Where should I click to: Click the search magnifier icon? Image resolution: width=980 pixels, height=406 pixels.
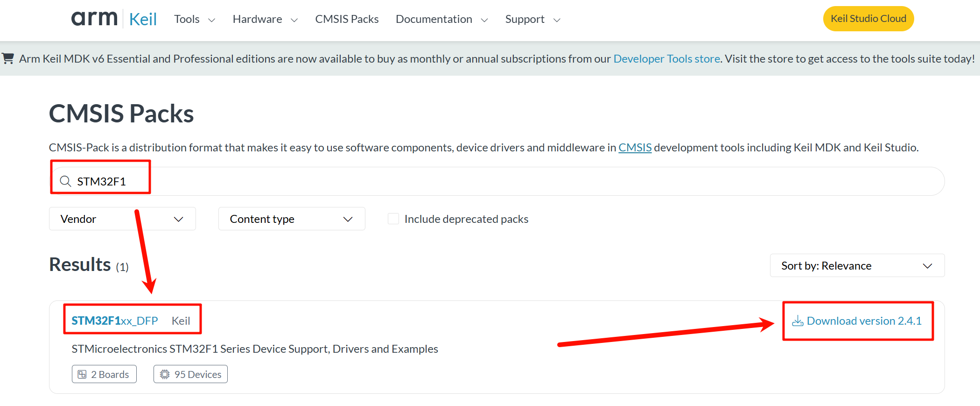click(x=66, y=181)
